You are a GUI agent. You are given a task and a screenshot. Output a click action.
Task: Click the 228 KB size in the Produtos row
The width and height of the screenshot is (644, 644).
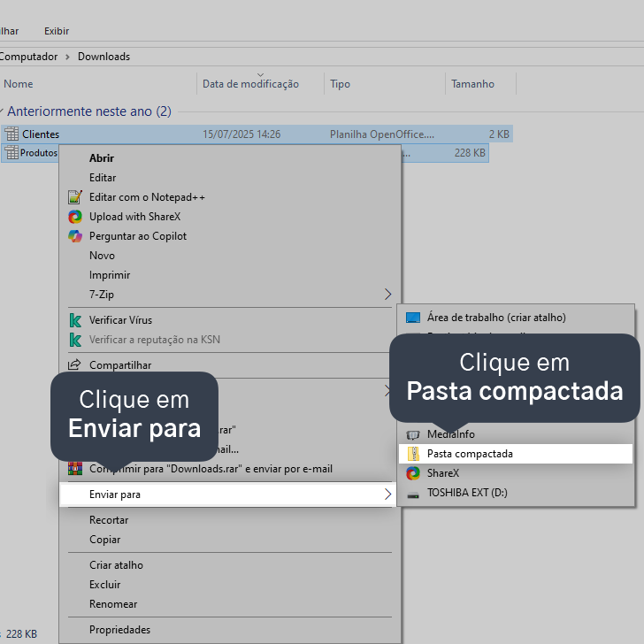[470, 153]
